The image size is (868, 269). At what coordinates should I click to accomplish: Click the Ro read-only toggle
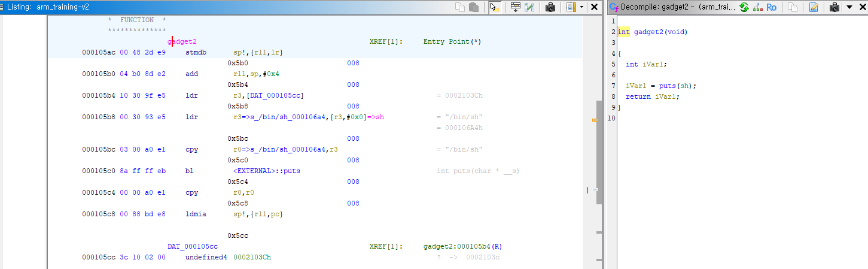pyautogui.click(x=772, y=7)
